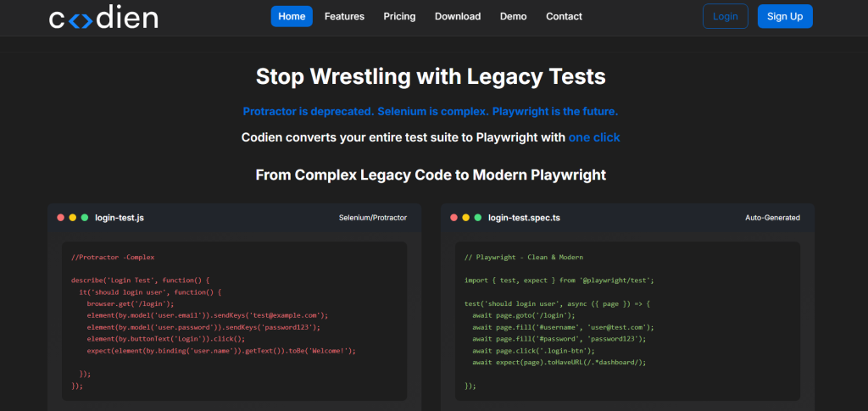Screen dimensions: 868x411
Task: Click red dot on login-test.spec.ts window
Action: (454, 218)
